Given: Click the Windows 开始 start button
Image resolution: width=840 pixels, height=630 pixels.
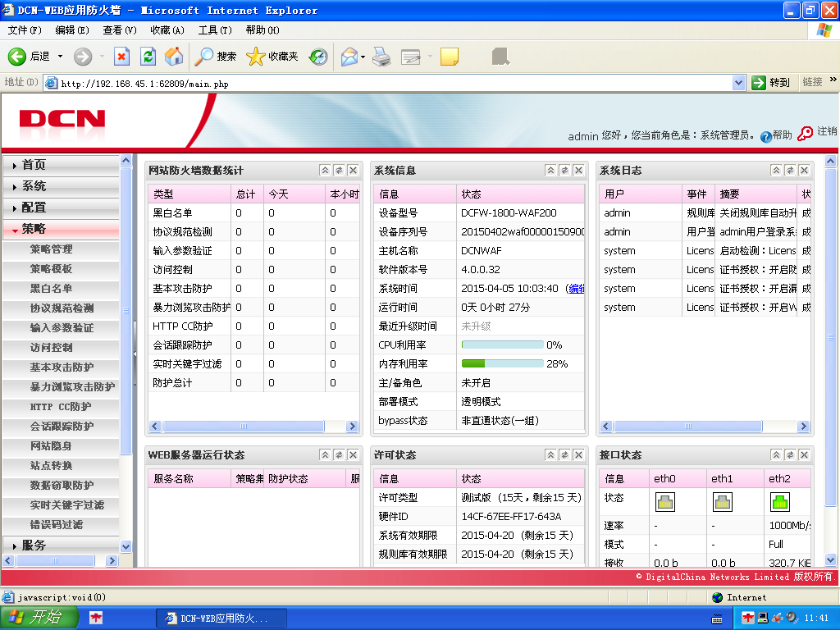Looking at the screenshot, I should pyautogui.click(x=39, y=618).
